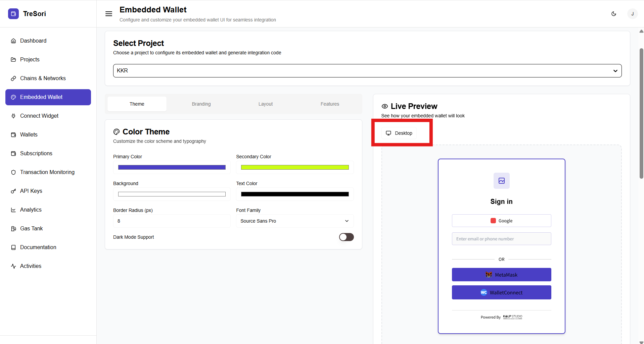Open Dashboard from the sidebar
Screen dimensions: 644x344
33,41
